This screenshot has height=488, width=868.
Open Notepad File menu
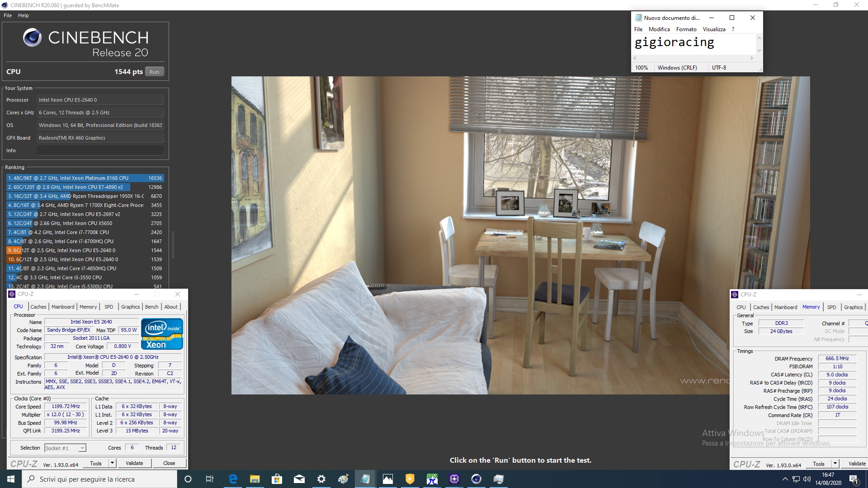[x=638, y=29]
